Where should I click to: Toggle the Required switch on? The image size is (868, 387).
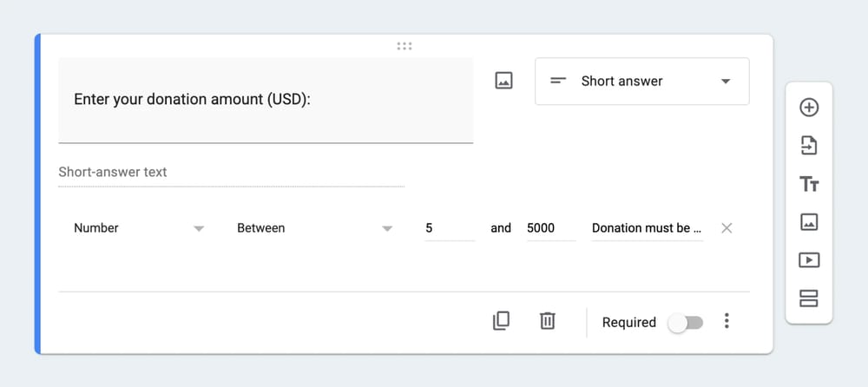pyautogui.click(x=686, y=323)
